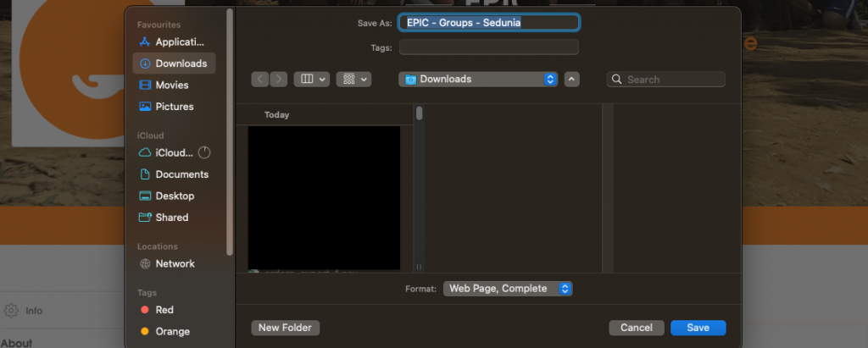868x348 pixels.
Task: Select iCloud Drive in sidebar
Action: click(174, 153)
